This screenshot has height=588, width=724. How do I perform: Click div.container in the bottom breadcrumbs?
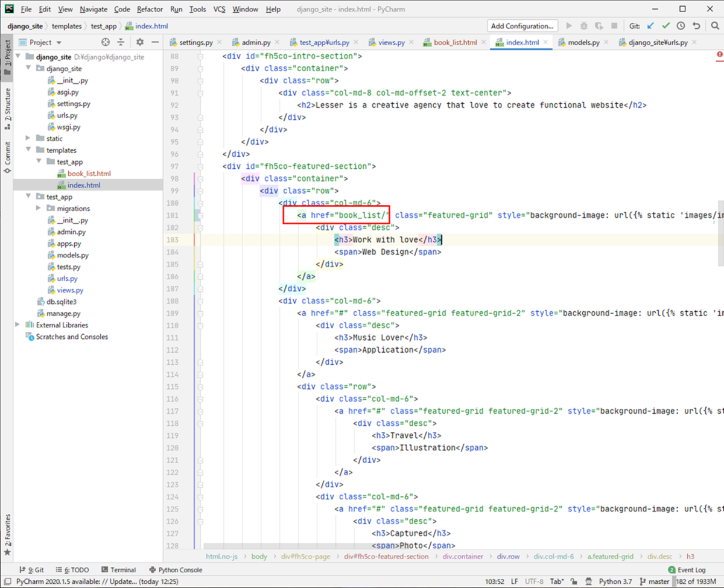pyautogui.click(x=463, y=557)
